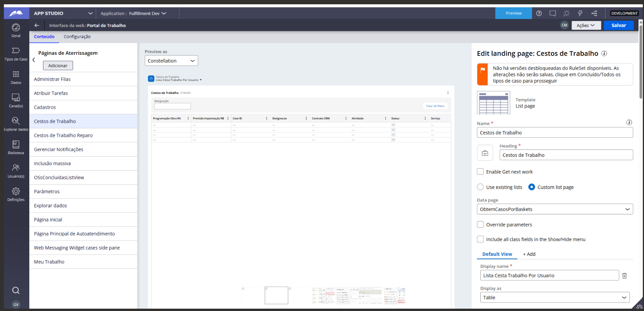The image size is (644, 311).
Task: Click the Cestos de Trabalho blue preview icon
Action: click(x=151, y=79)
